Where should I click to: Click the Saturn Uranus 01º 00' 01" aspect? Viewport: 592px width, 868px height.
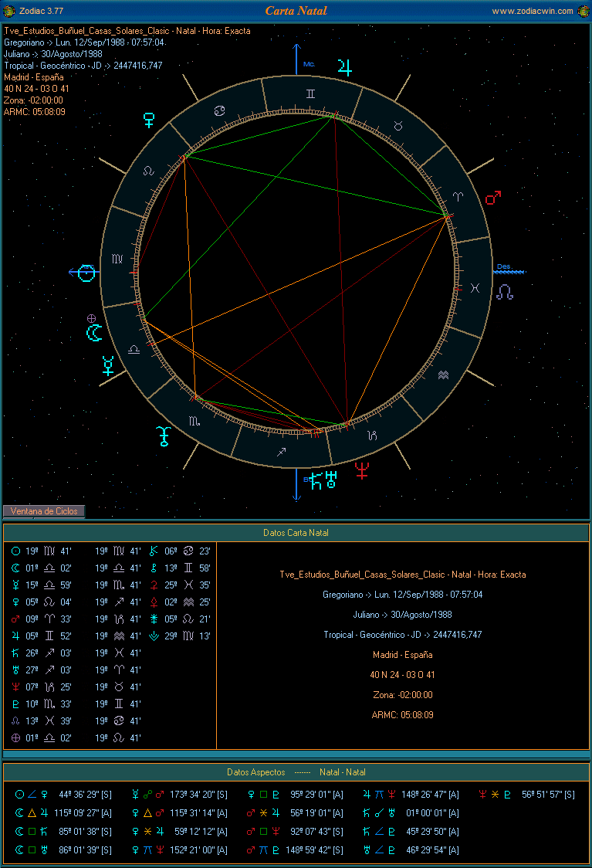coord(411,813)
